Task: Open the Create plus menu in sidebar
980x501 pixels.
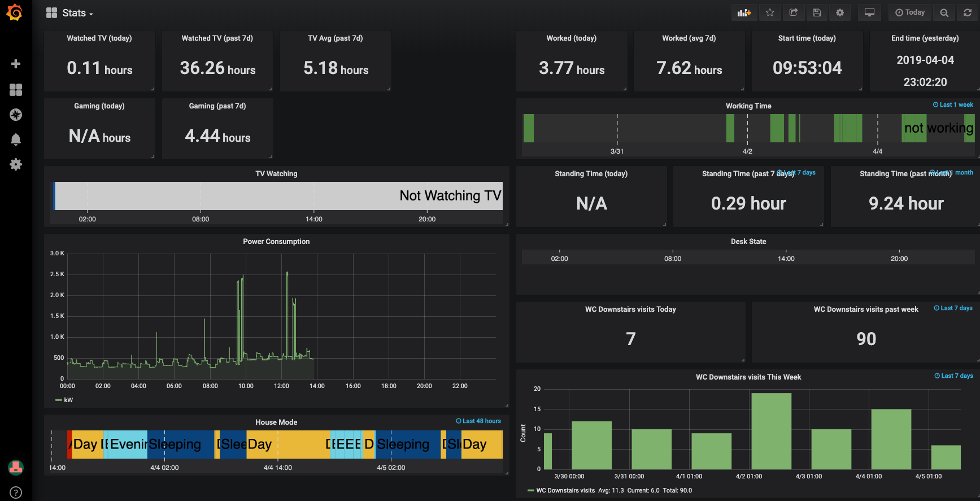Action: point(16,64)
